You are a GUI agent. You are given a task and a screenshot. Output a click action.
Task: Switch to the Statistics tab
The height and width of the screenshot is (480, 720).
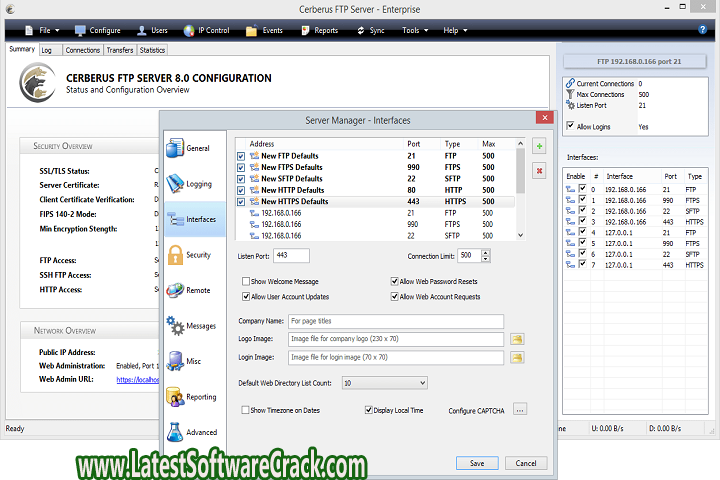pyautogui.click(x=152, y=49)
